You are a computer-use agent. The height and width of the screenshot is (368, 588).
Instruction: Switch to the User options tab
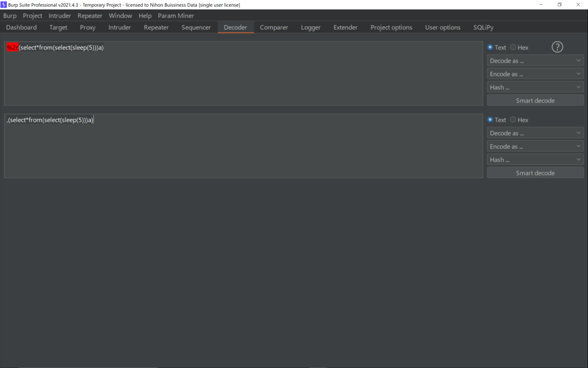[443, 27]
